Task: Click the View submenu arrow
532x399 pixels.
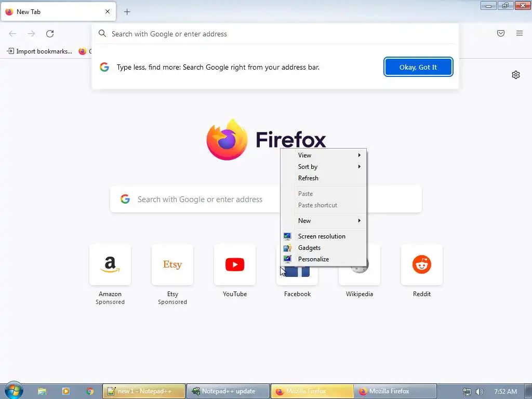Action: (360, 155)
